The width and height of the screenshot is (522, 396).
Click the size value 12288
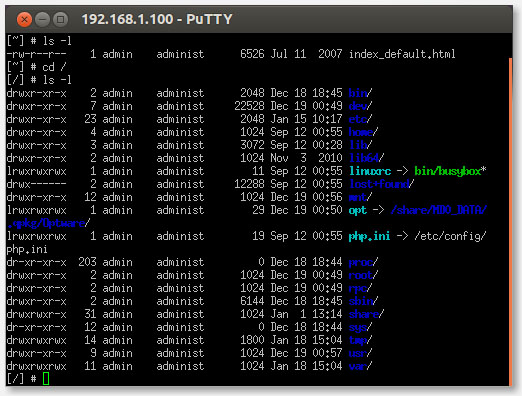coord(249,184)
